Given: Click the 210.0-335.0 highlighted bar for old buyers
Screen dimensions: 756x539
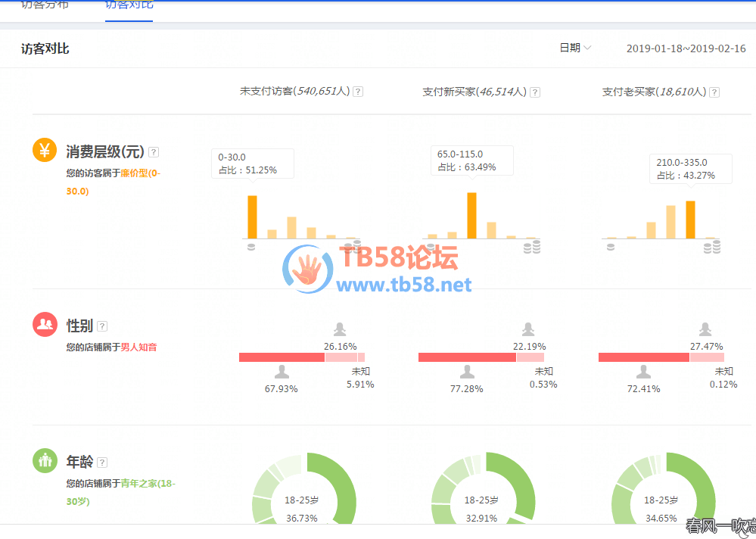Looking at the screenshot, I should (x=689, y=220).
